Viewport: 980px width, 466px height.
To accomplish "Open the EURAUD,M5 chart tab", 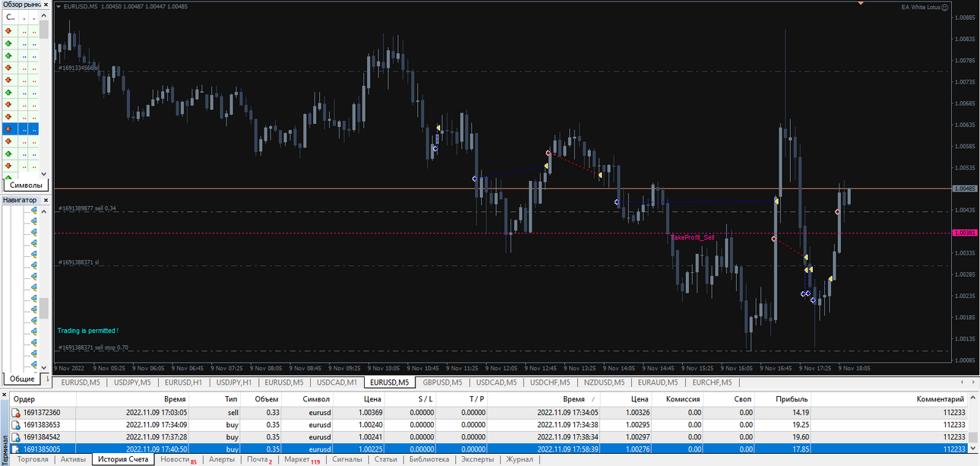I will click(658, 382).
